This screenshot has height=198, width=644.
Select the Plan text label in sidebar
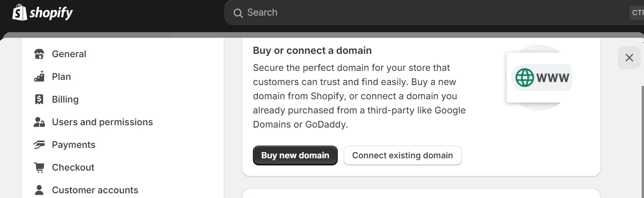coord(61,77)
